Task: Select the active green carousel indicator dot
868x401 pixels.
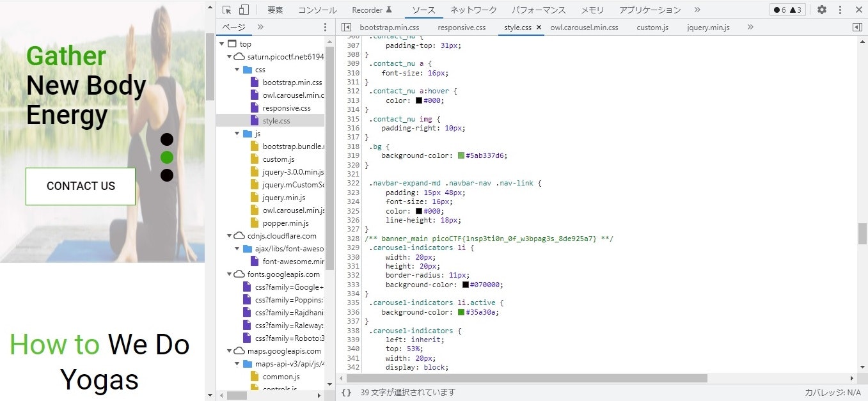Action: (167, 157)
